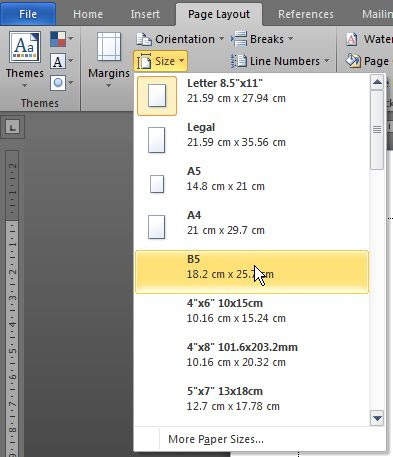
Task: Click the A4 page thumbnail icon
Action: (x=156, y=227)
